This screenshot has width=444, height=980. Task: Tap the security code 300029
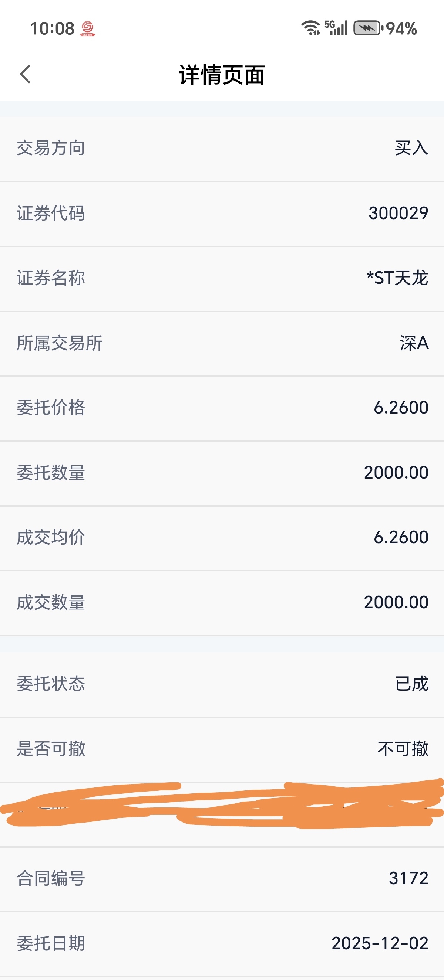pyautogui.click(x=398, y=213)
